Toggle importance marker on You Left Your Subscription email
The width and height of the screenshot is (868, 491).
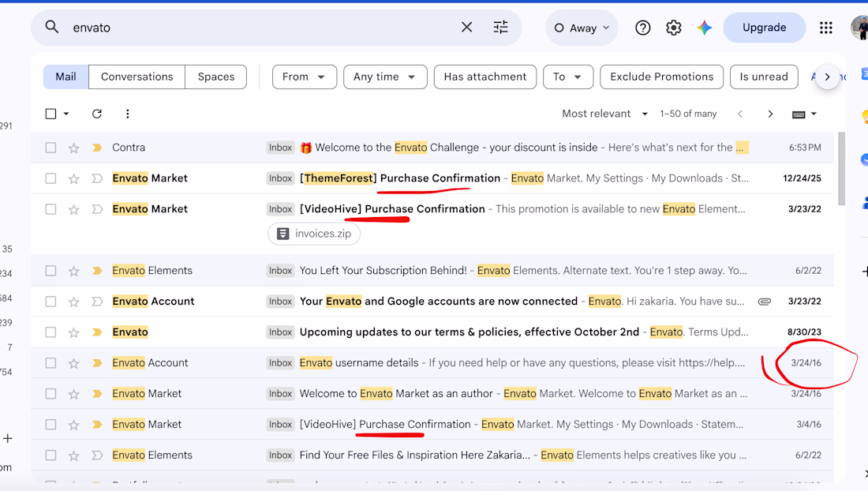click(x=97, y=271)
